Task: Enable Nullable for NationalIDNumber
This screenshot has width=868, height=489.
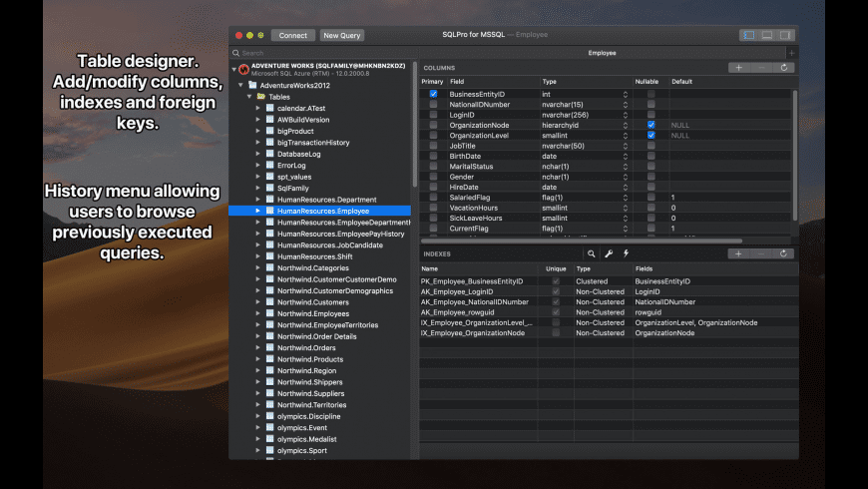Action: coord(651,104)
